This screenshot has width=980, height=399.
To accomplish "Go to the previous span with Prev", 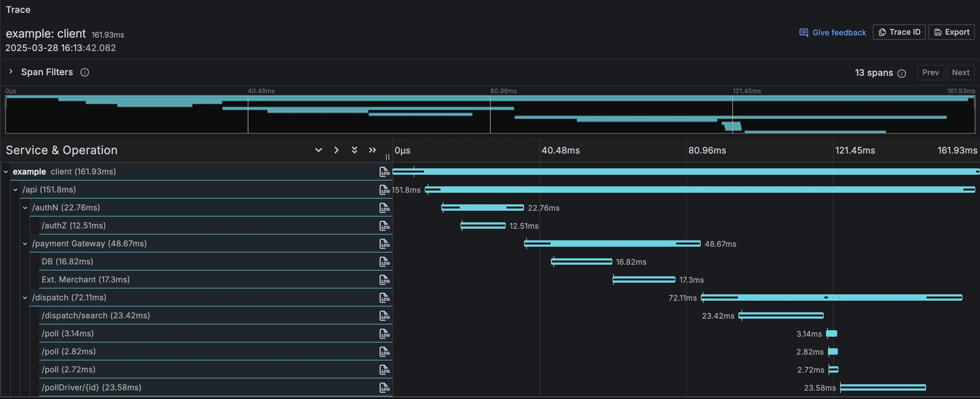I will point(931,72).
